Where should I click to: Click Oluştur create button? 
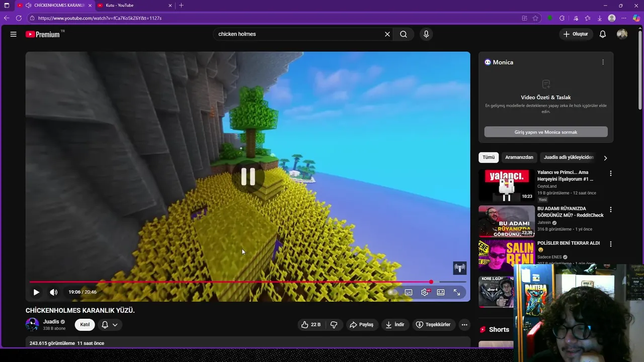(576, 34)
